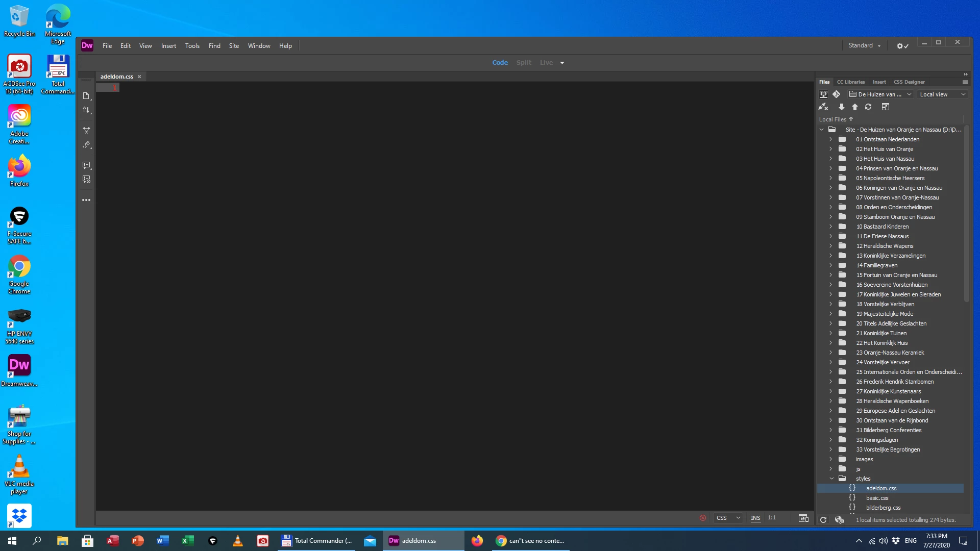Click the Git view icon in Files panel
Image resolution: width=980 pixels, height=551 pixels.
click(x=836, y=94)
